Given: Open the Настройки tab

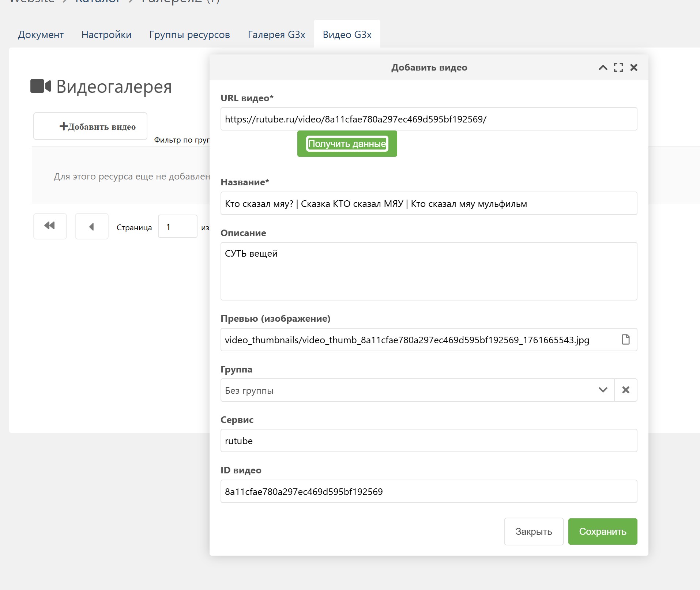Looking at the screenshot, I should (106, 35).
